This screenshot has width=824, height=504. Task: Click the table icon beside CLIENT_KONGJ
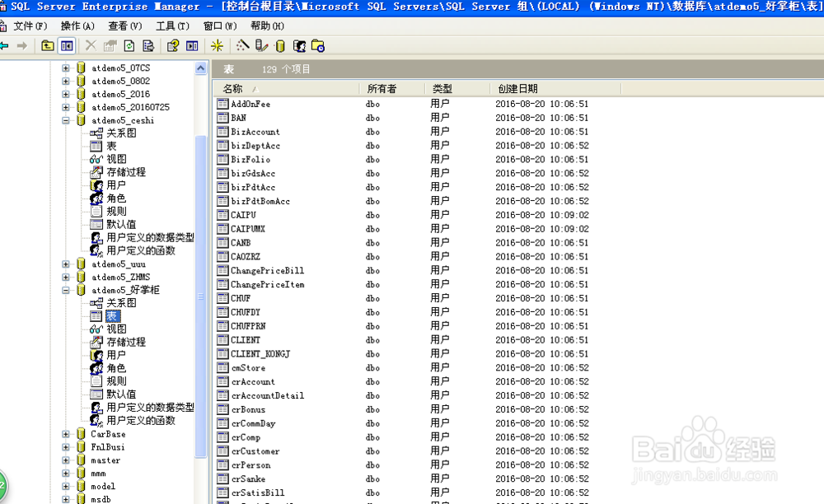pos(222,354)
